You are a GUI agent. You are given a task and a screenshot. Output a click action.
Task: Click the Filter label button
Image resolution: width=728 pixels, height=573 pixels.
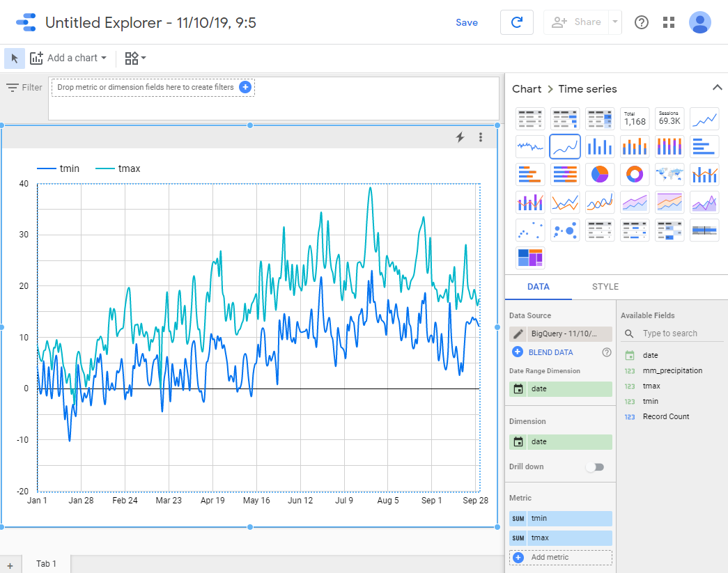click(24, 87)
